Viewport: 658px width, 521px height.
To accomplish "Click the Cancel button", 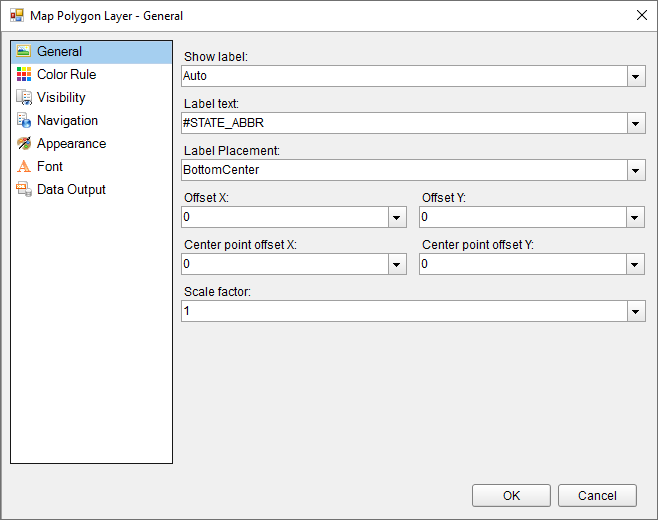I will 597,496.
